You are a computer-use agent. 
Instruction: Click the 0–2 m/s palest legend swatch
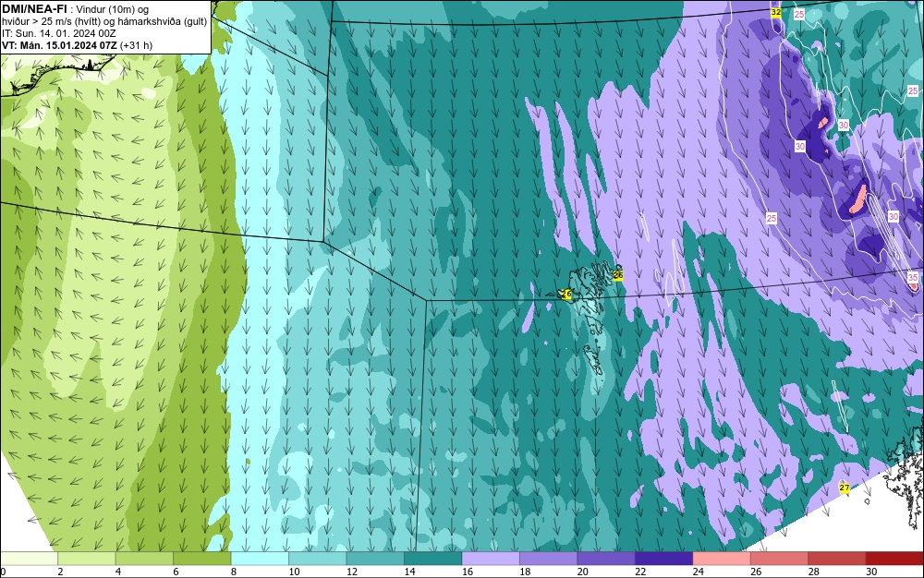pyautogui.click(x=29, y=559)
